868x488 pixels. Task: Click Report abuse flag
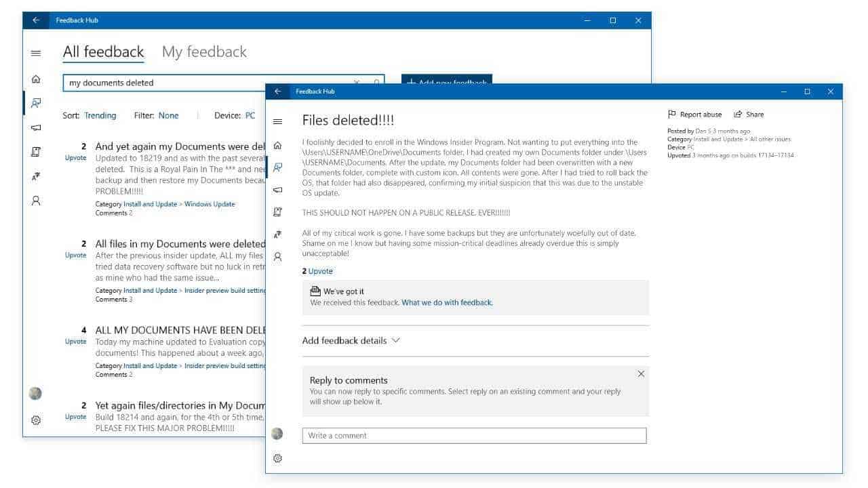tap(694, 115)
